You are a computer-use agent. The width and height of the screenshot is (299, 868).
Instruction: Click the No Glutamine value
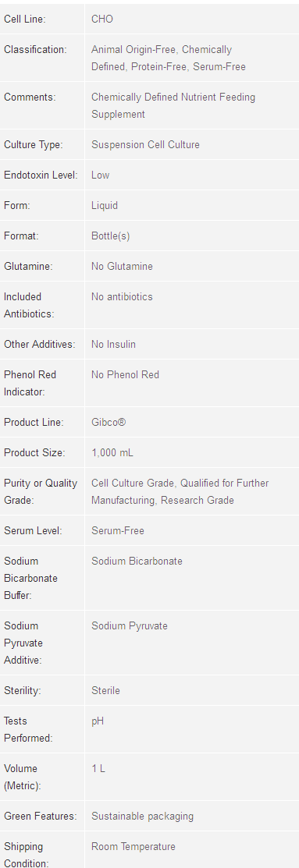(122, 266)
